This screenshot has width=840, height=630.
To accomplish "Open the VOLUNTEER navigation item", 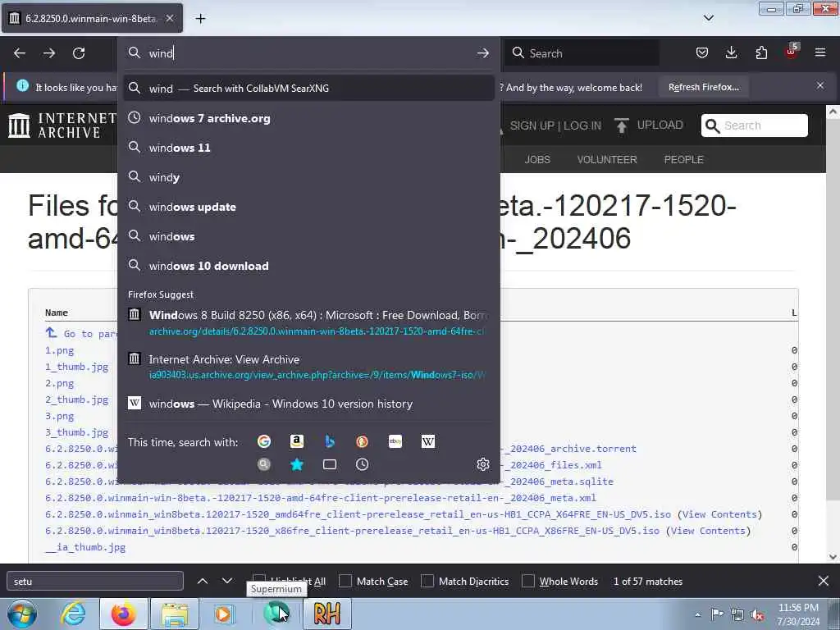I will [x=607, y=160].
